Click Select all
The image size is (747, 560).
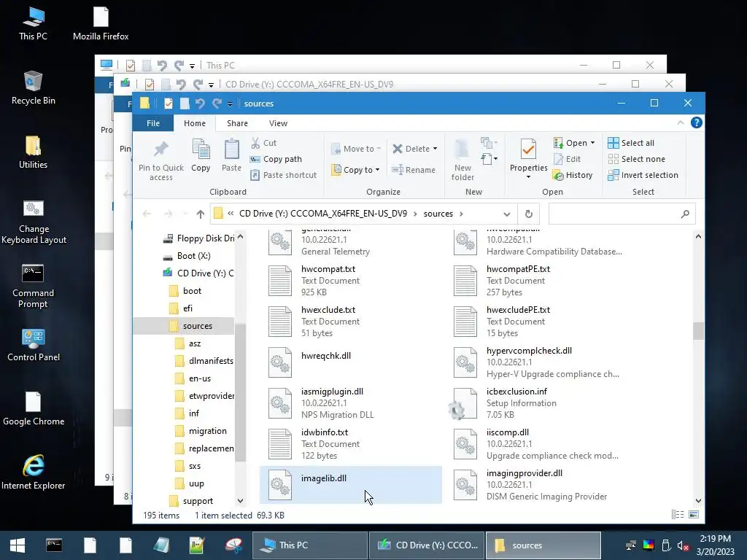click(x=631, y=143)
